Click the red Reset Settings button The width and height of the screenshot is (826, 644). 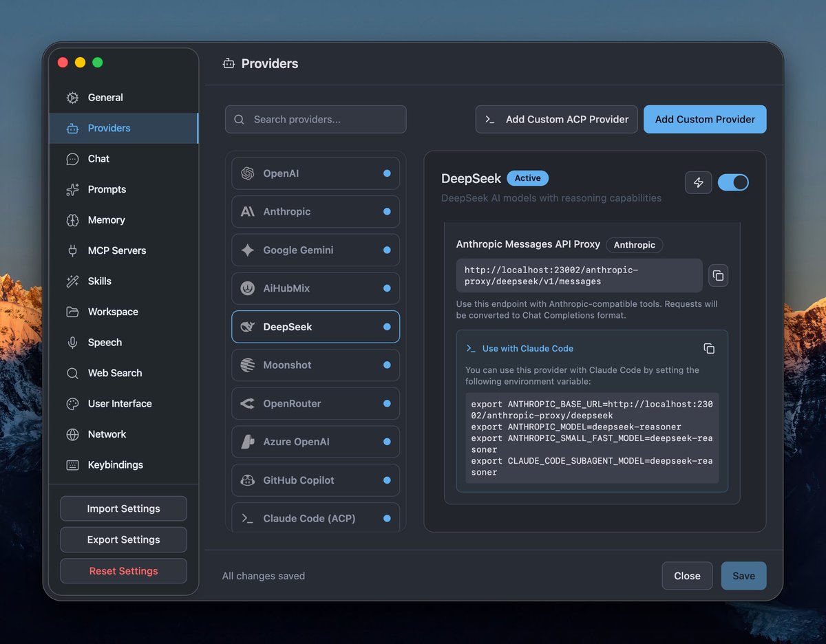(124, 571)
